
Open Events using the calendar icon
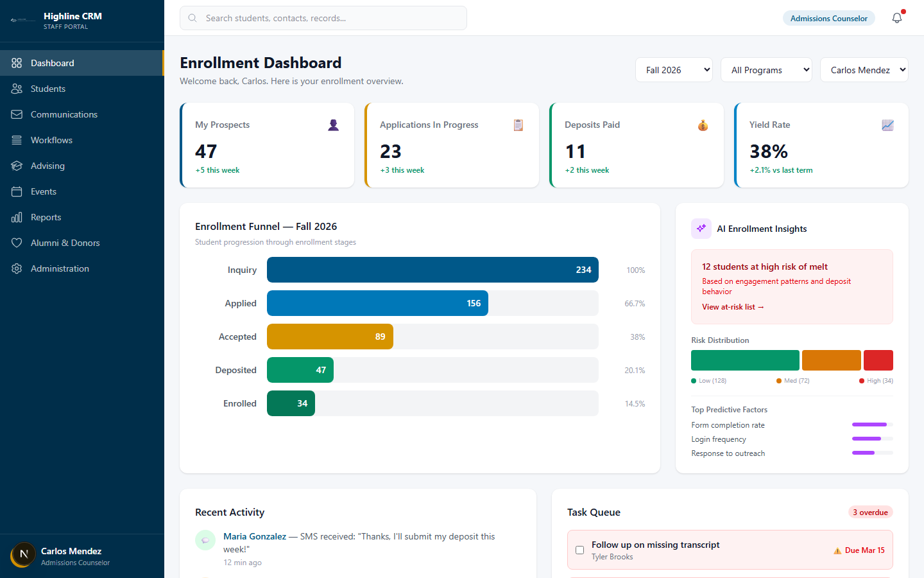(17, 191)
